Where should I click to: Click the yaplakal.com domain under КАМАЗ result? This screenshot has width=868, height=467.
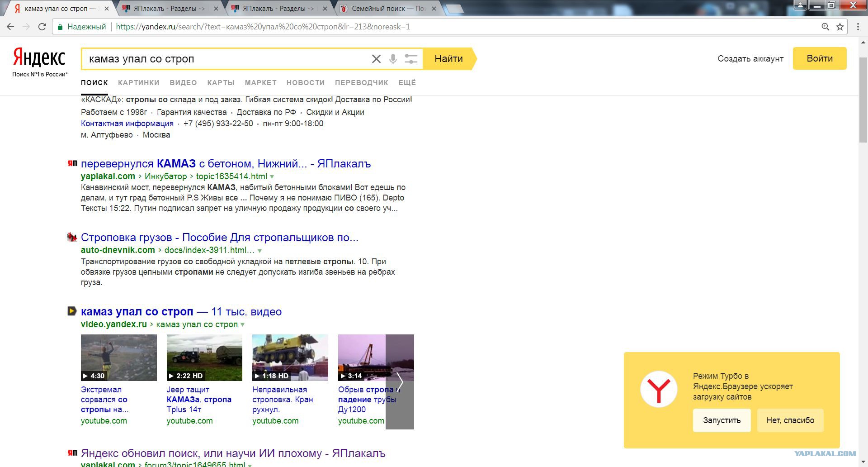[x=108, y=176]
